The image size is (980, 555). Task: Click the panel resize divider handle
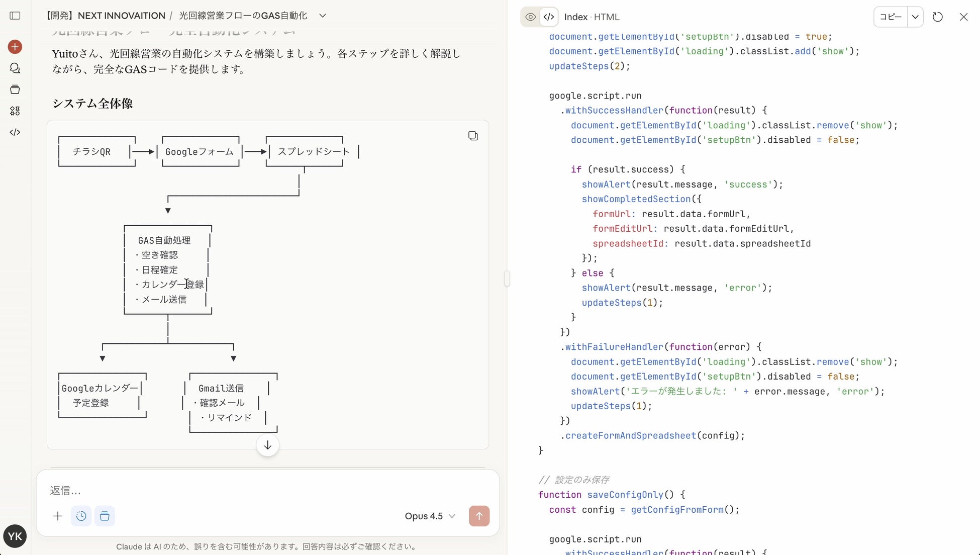coord(507,278)
